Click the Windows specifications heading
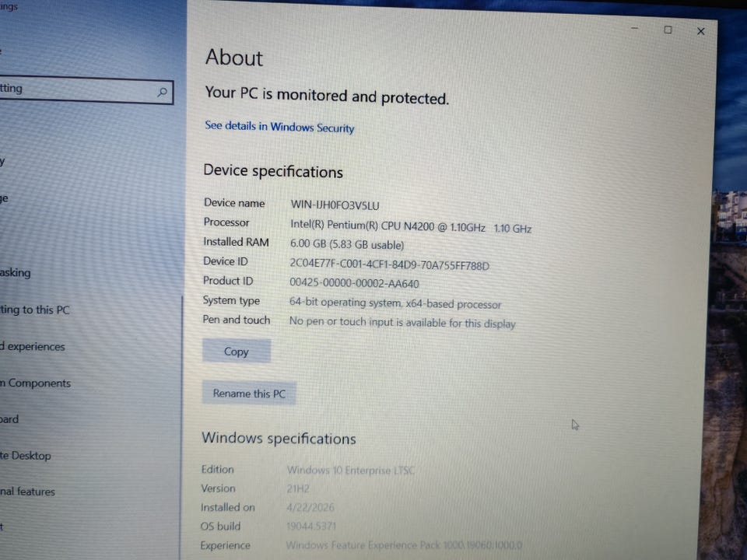This screenshot has height=560, width=747. [279, 439]
